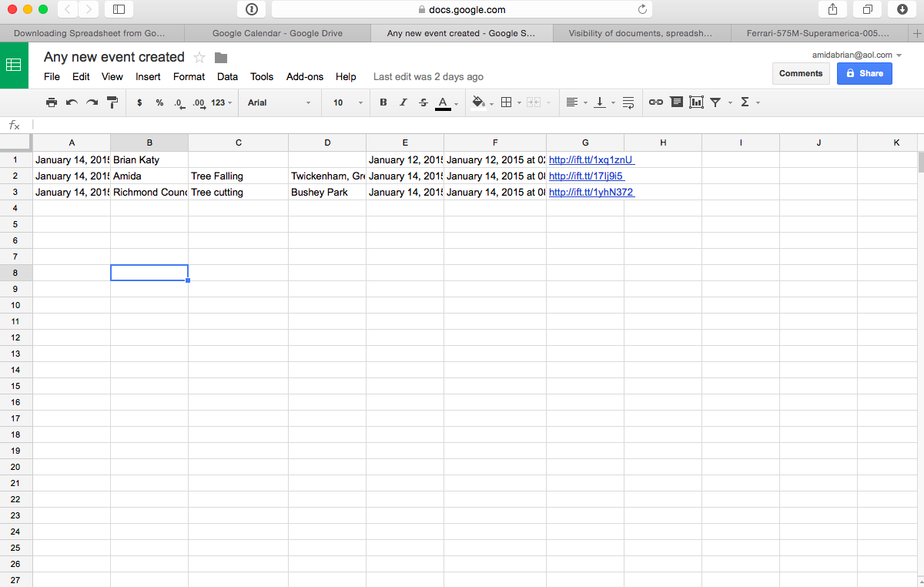This screenshot has width=924, height=587.
Task: Click the Comments button
Action: [x=801, y=73]
